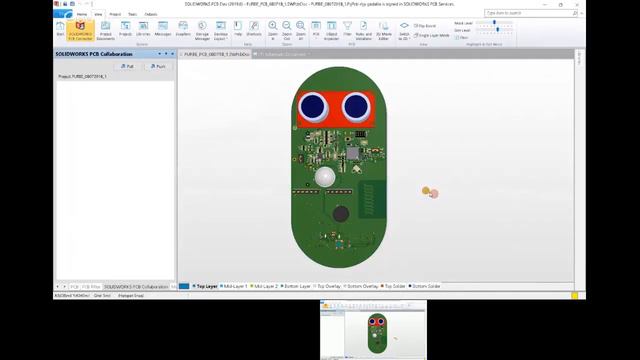Click the panel tabs scroll-right arrow
Viewport: 640px width, 360px height.
(x=64, y=287)
